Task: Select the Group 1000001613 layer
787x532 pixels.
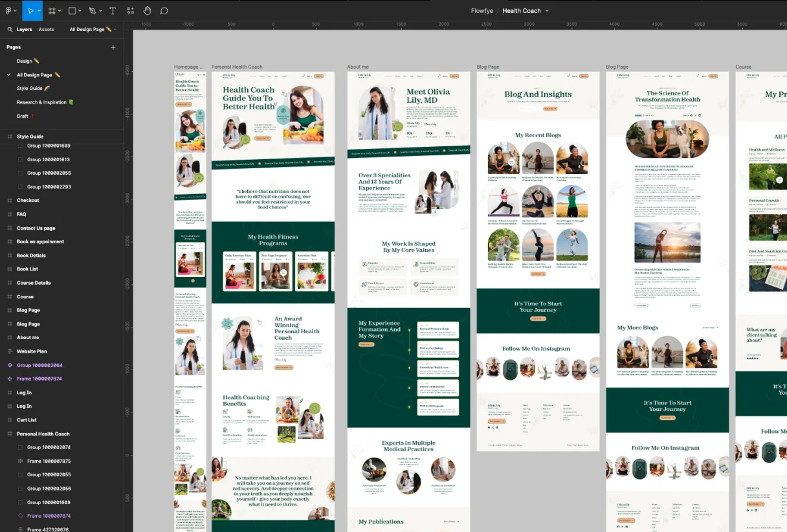Action: click(49, 159)
